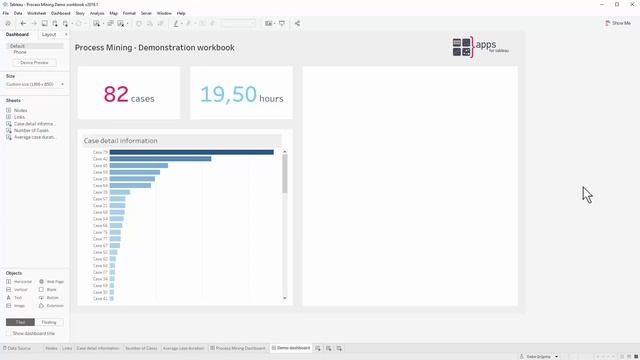Click the Tableau start page icon
This screenshot has height=360, width=640.
click(8, 24)
